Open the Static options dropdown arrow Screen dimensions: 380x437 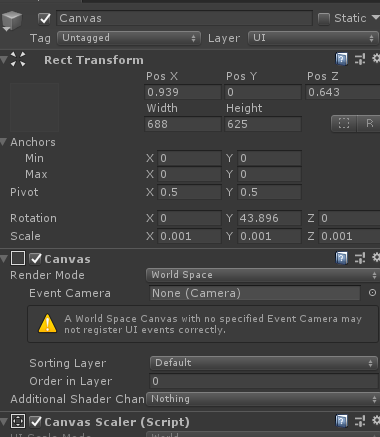pyautogui.click(x=375, y=17)
